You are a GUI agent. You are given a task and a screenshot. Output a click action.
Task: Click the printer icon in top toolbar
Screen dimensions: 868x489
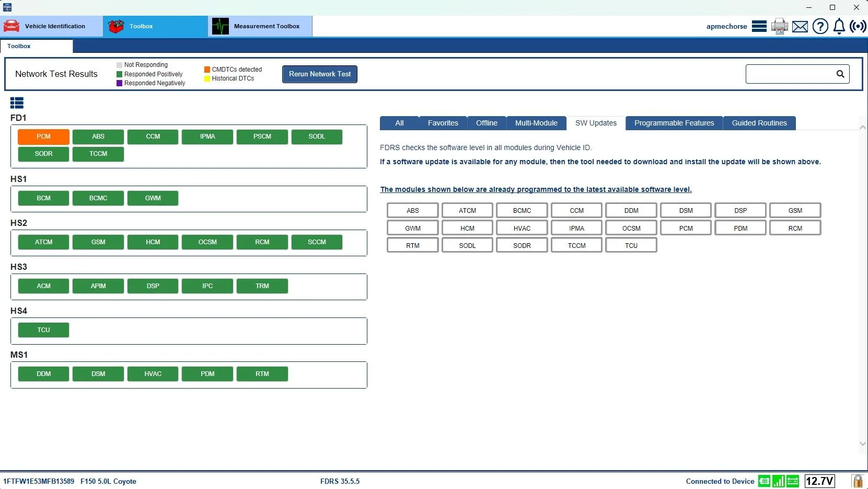point(779,26)
